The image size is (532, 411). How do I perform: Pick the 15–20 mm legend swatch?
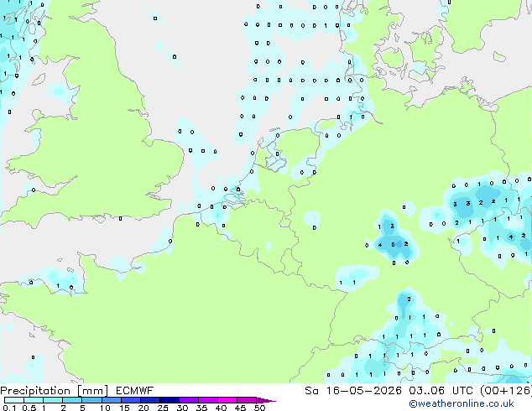(130, 400)
